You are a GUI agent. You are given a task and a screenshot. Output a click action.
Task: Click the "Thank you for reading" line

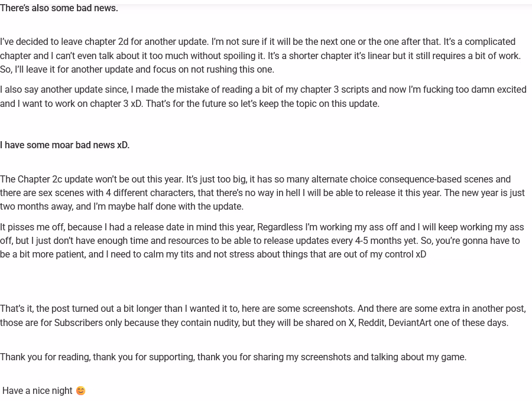233,357
